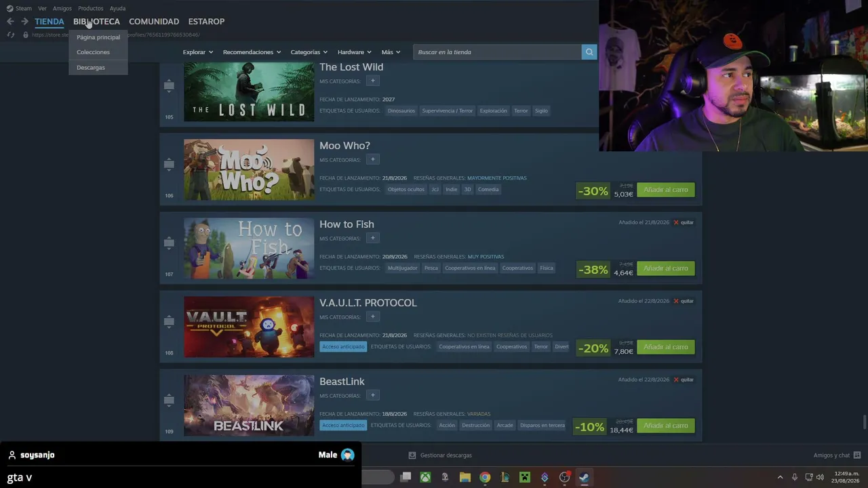
Task: Open Google Chrome from the taskbar
Action: coord(485,477)
